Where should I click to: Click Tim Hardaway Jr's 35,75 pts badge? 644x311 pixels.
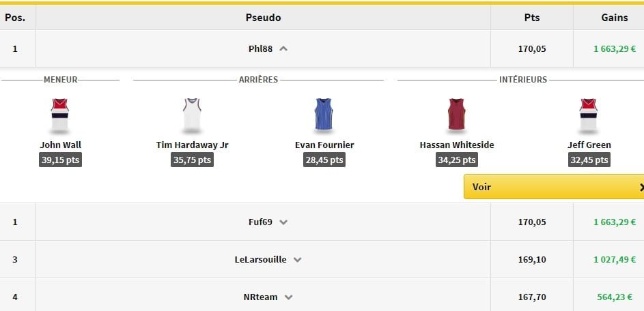tap(192, 160)
